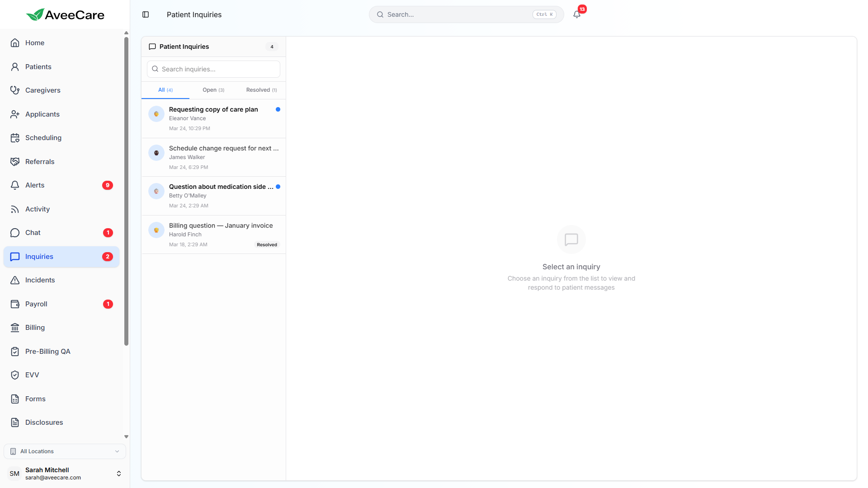The width and height of the screenshot is (868, 488).
Task: Open the notifications bell
Action: pyautogui.click(x=577, y=14)
